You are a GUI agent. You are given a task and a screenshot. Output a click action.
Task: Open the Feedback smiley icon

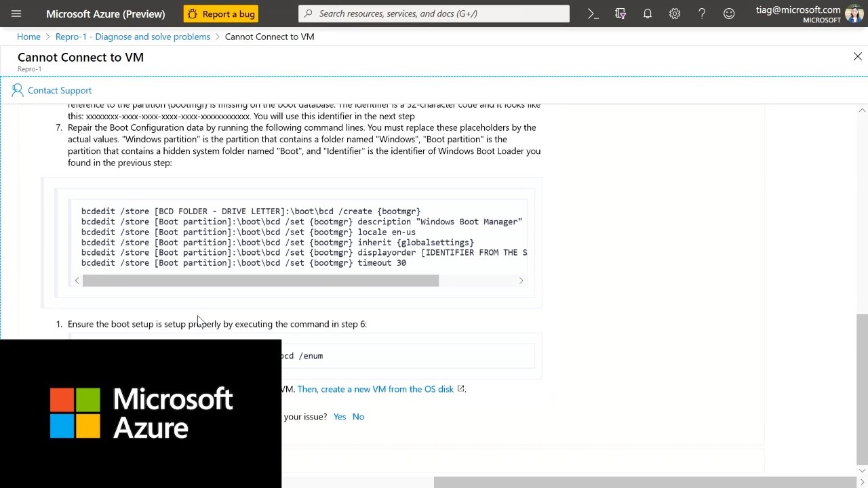[x=729, y=14]
